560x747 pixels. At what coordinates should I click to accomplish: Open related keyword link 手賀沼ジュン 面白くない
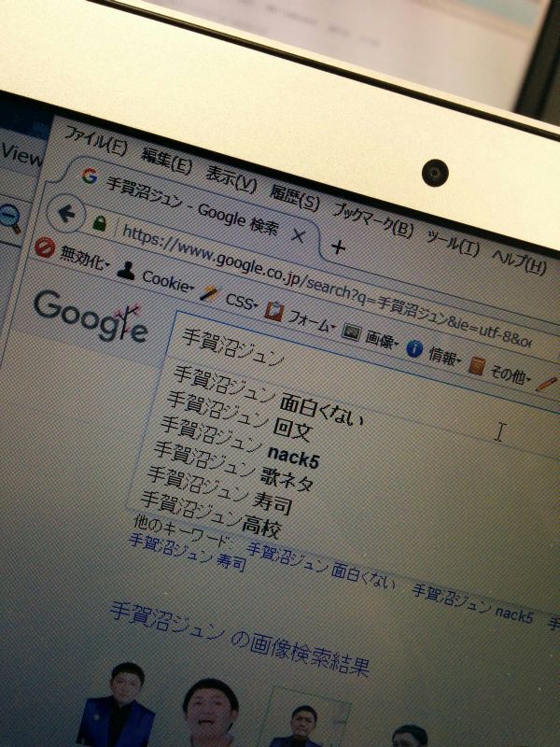tap(320, 566)
